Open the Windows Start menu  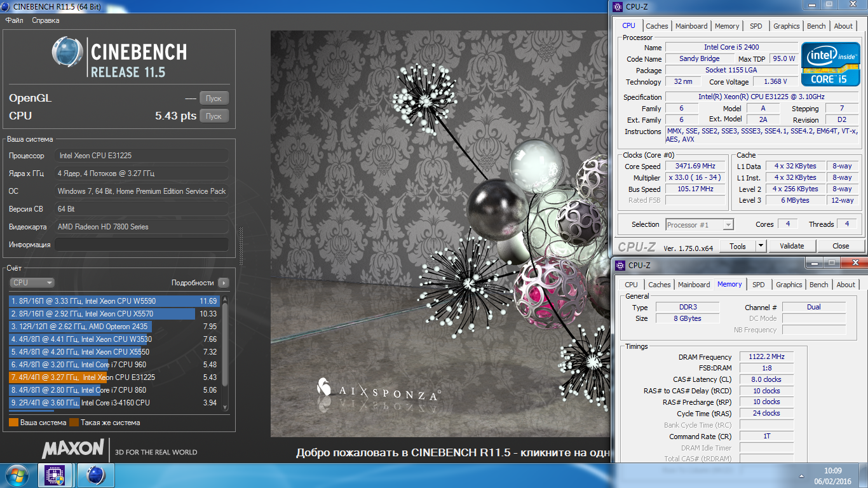point(17,475)
